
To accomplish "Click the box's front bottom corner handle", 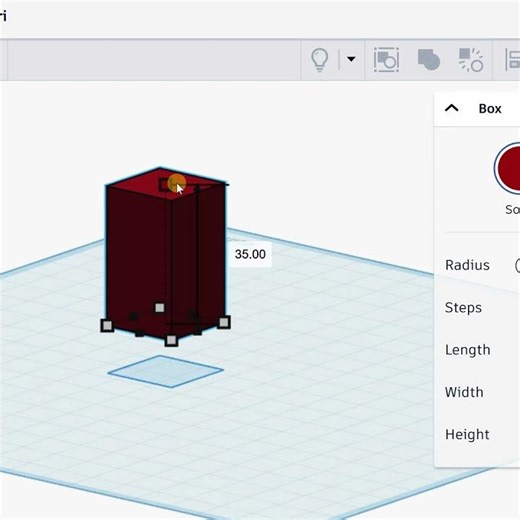I will pos(171,340).
